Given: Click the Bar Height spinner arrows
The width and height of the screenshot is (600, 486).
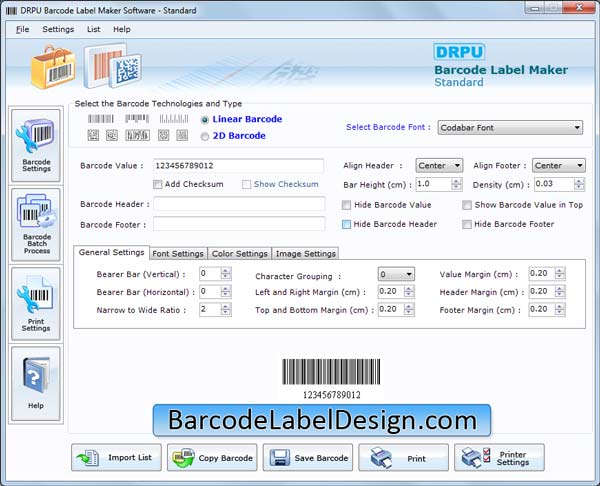Looking at the screenshot, I should pyautogui.click(x=456, y=184).
